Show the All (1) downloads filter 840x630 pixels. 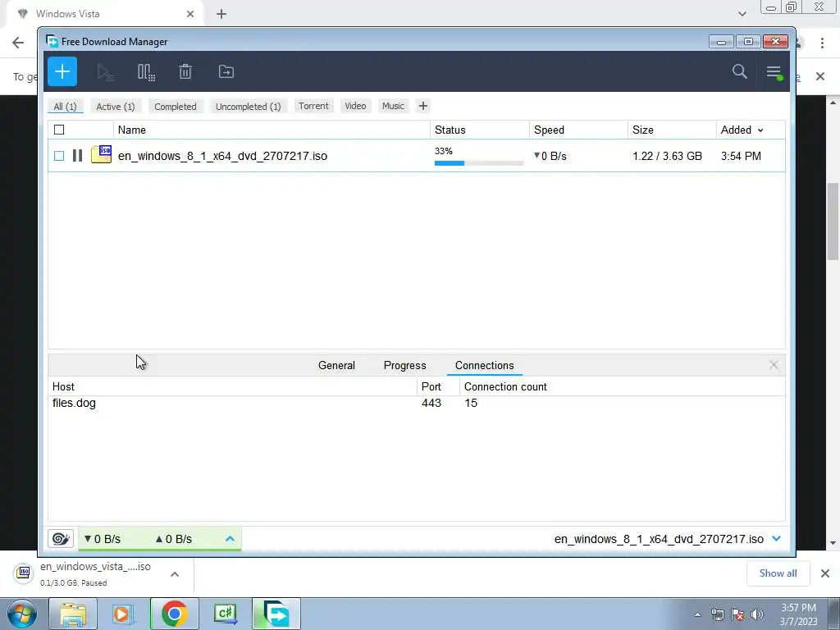pyautogui.click(x=65, y=107)
